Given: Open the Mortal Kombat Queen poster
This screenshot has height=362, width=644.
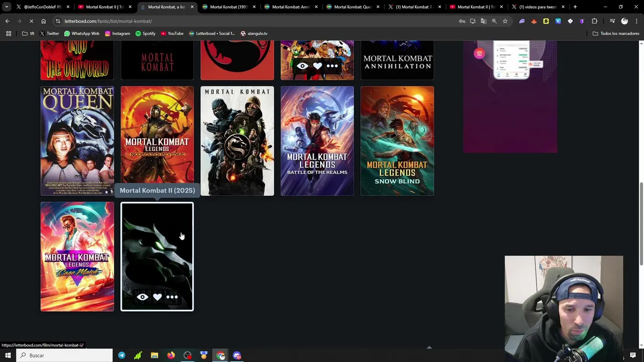Looking at the screenshot, I should [77, 141].
